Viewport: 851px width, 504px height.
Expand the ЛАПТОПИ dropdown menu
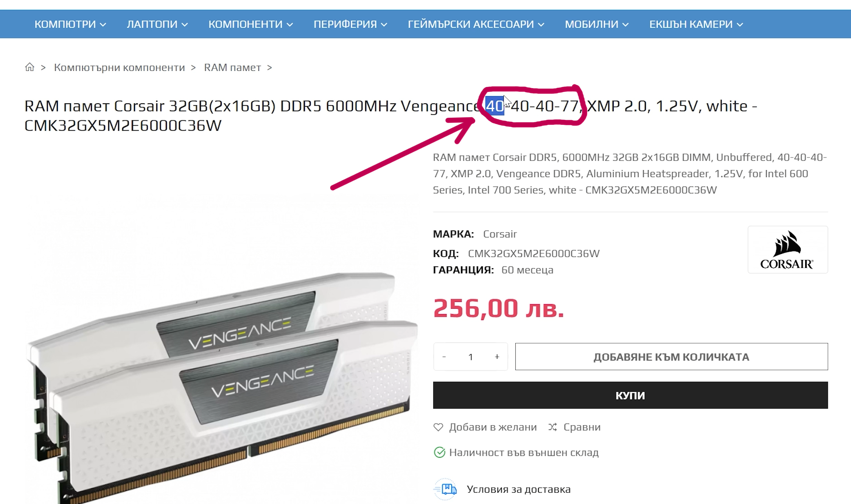157,24
